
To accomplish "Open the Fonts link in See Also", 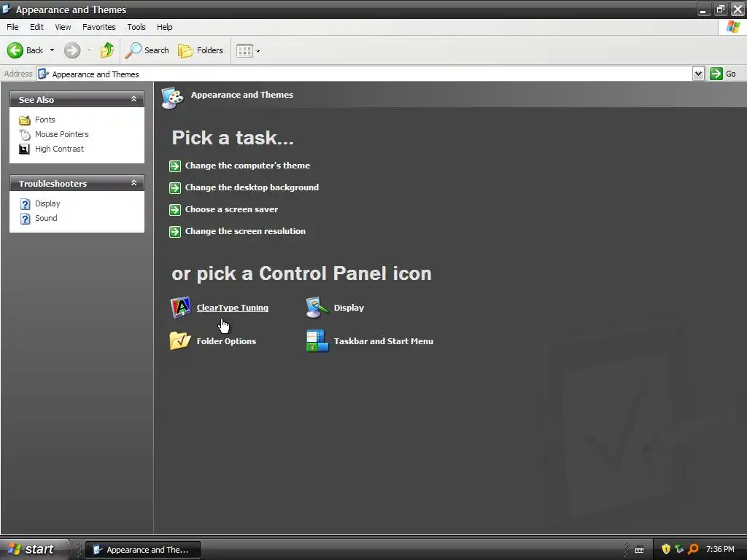I will (44, 120).
